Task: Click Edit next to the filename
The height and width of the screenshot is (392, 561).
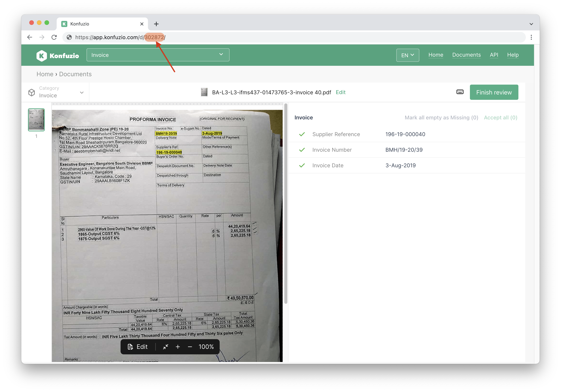Action: point(340,92)
